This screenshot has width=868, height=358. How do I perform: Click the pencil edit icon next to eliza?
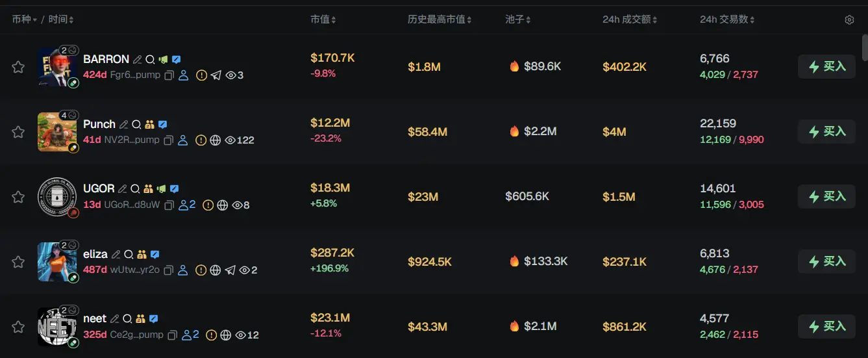point(116,254)
